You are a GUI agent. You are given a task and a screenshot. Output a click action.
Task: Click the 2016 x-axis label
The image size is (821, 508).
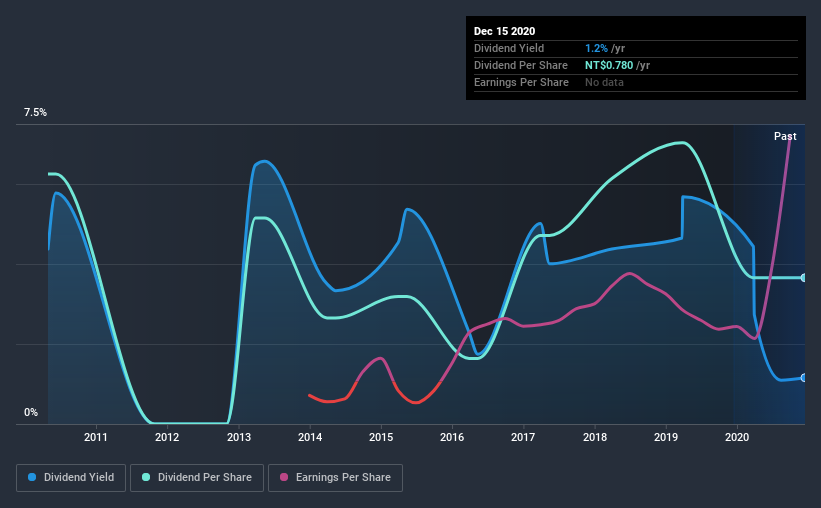tap(452, 437)
